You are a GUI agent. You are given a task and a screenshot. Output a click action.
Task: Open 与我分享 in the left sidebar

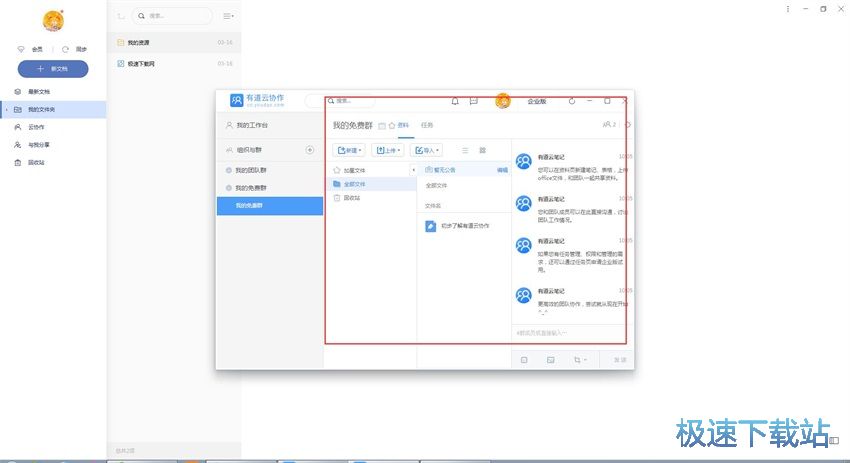click(x=53, y=145)
